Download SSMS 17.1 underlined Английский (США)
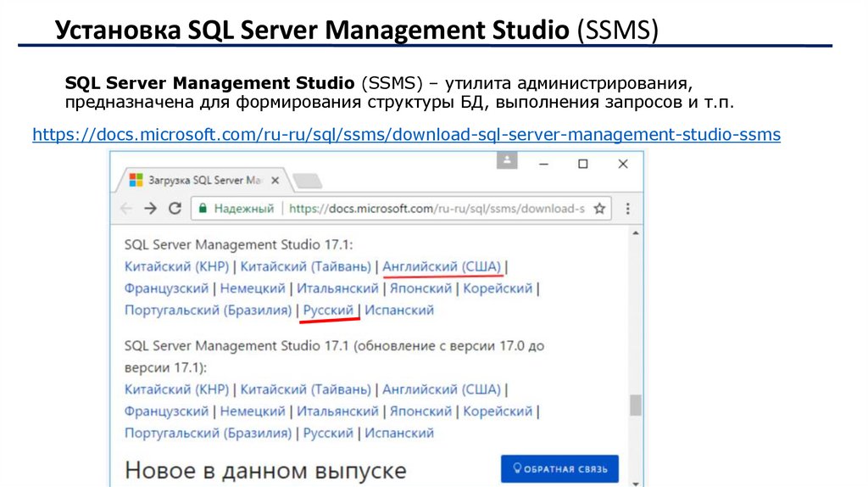This screenshot has width=868, height=487. [x=442, y=266]
